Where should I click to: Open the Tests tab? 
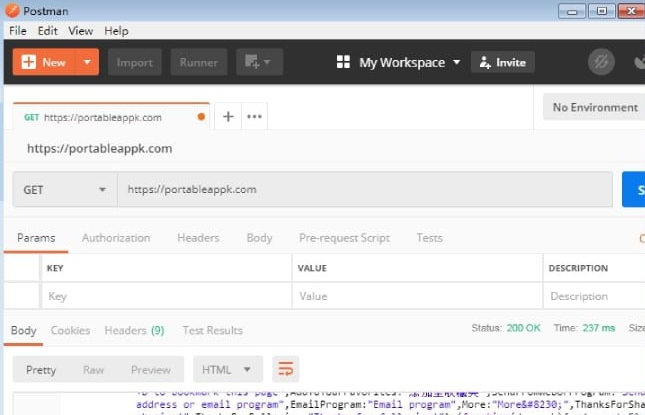tap(429, 238)
